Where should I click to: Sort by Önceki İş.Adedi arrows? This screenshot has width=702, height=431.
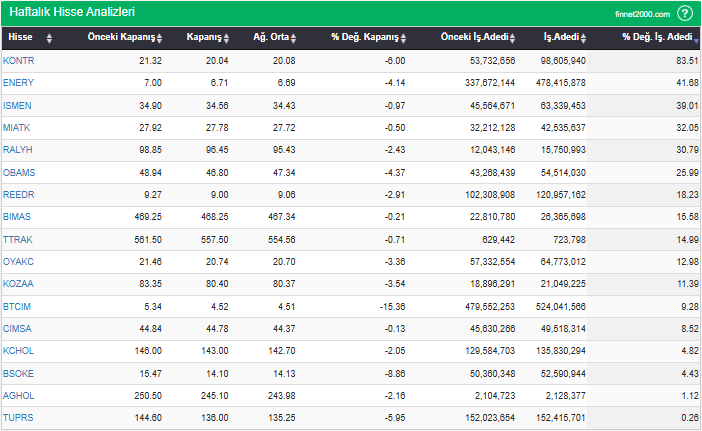point(512,38)
